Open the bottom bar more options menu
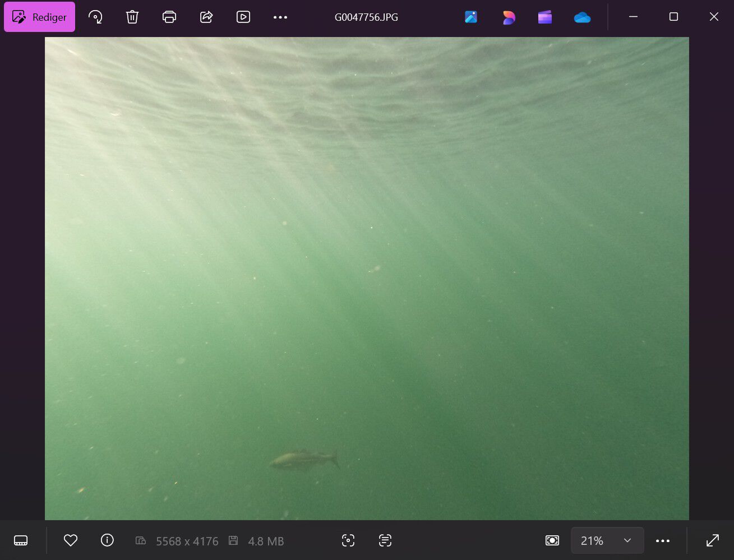This screenshot has height=560, width=734. (663, 540)
